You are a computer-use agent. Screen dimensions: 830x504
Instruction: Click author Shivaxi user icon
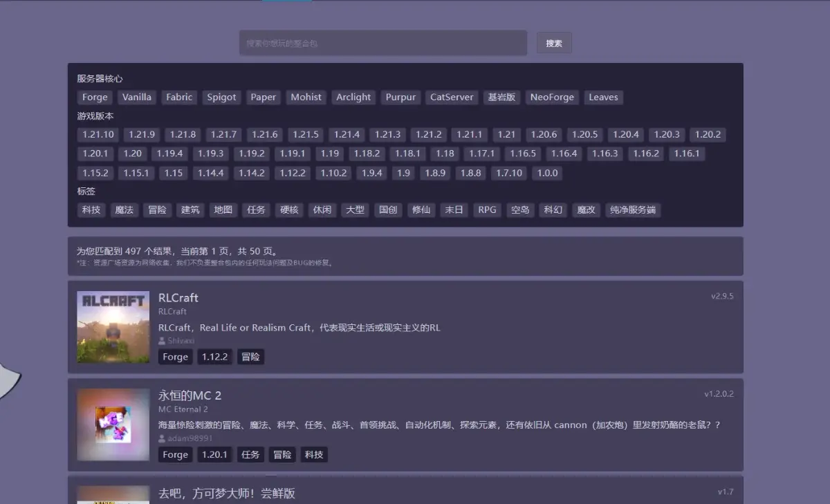pos(162,341)
